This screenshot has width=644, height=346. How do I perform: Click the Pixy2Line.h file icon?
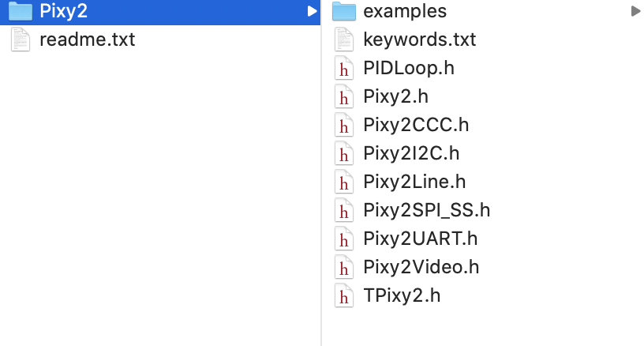[343, 182]
